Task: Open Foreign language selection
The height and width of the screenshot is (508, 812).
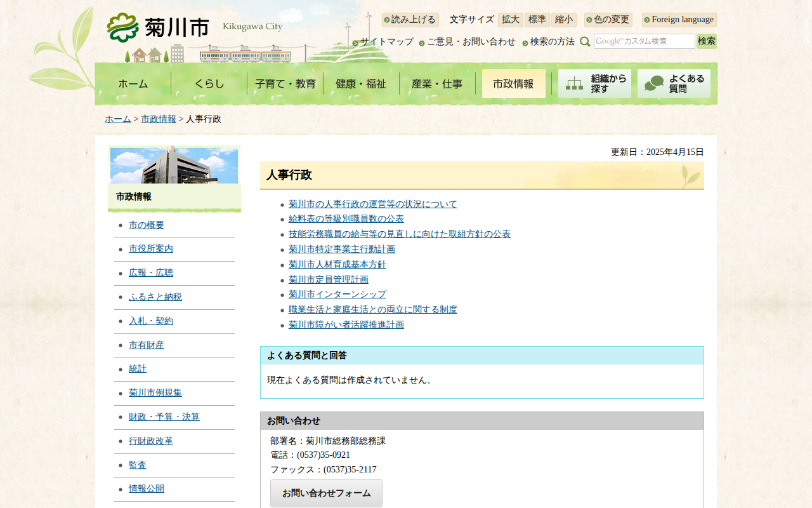Action: point(679,20)
